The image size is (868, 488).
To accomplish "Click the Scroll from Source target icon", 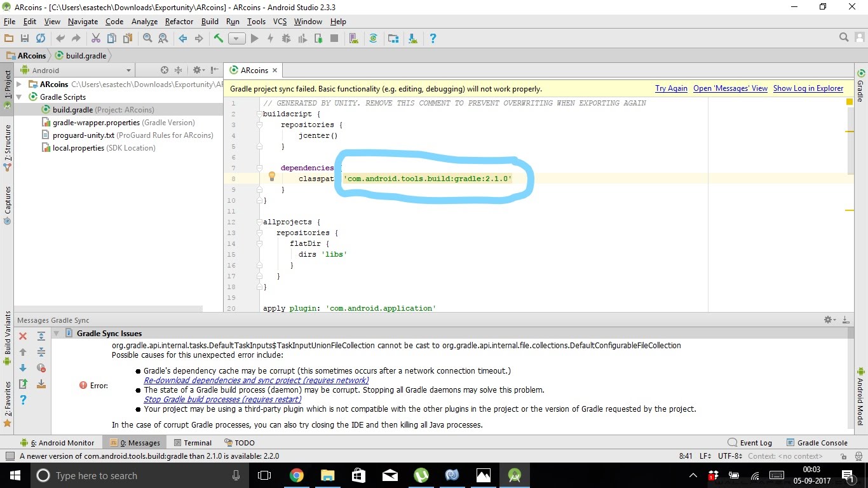I will [x=164, y=71].
